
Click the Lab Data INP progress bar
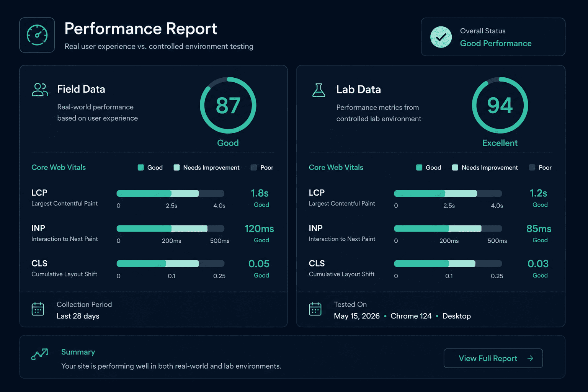(448, 229)
